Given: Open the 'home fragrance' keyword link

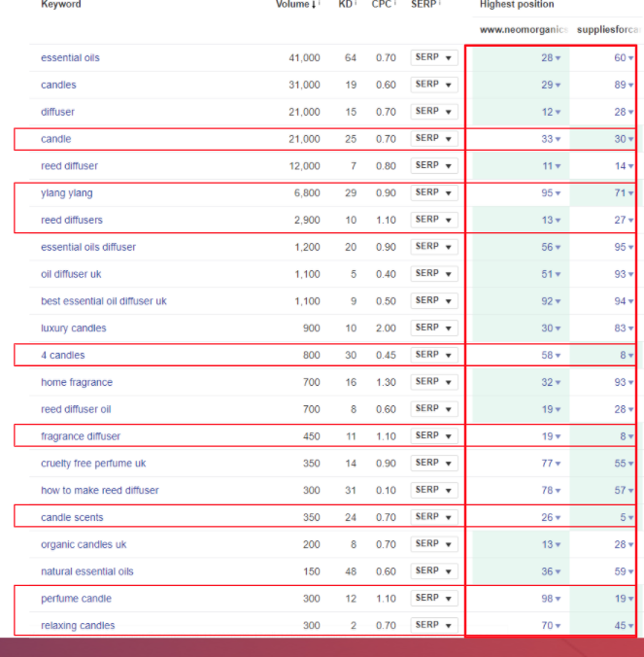Looking at the screenshot, I should click(77, 382).
